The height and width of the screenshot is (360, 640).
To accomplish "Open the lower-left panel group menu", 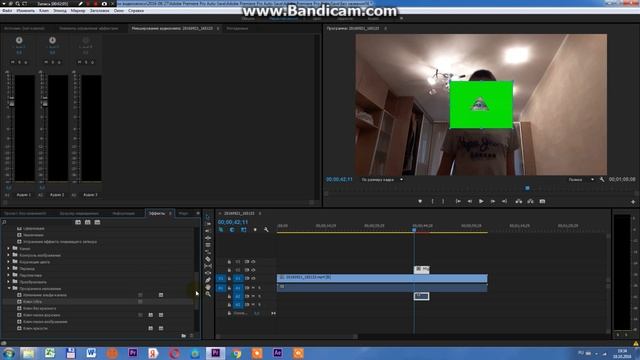I will pos(198,213).
